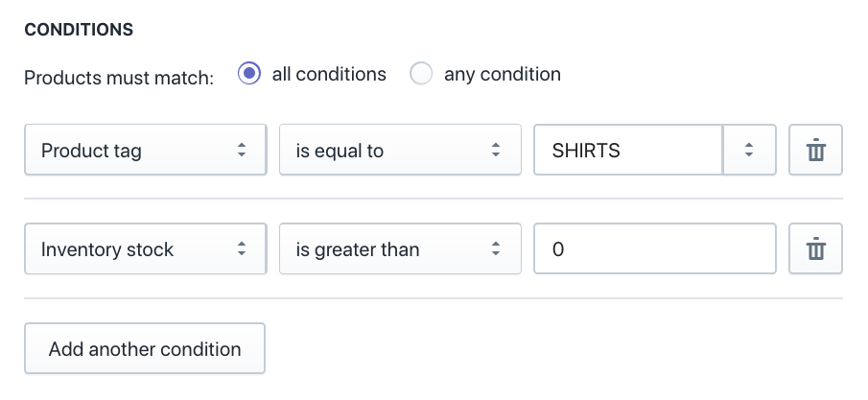Screen dimensions: 868x400
Task: Click the up-down arrows beside "is equal to"
Action: pyautogui.click(x=496, y=151)
